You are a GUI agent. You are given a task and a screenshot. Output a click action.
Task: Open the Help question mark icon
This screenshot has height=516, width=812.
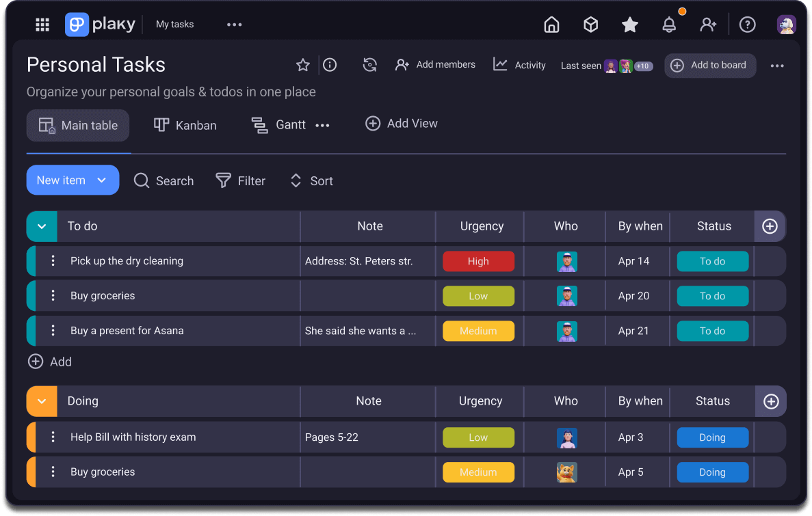(747, 24)
